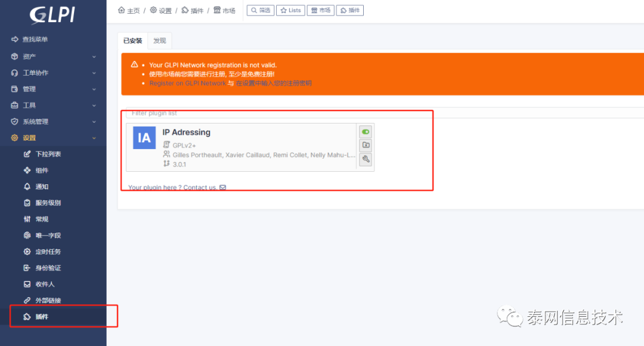Open the Register on GLPI Network link
The width and height of the screenshot is (644, 346).
tap(187, 84)
